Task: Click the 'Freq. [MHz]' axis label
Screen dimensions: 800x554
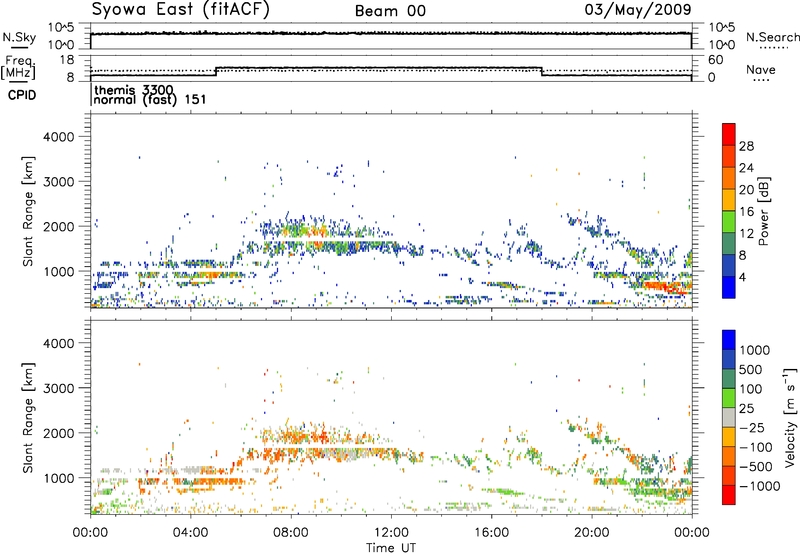Action: [x=19, y=67]
